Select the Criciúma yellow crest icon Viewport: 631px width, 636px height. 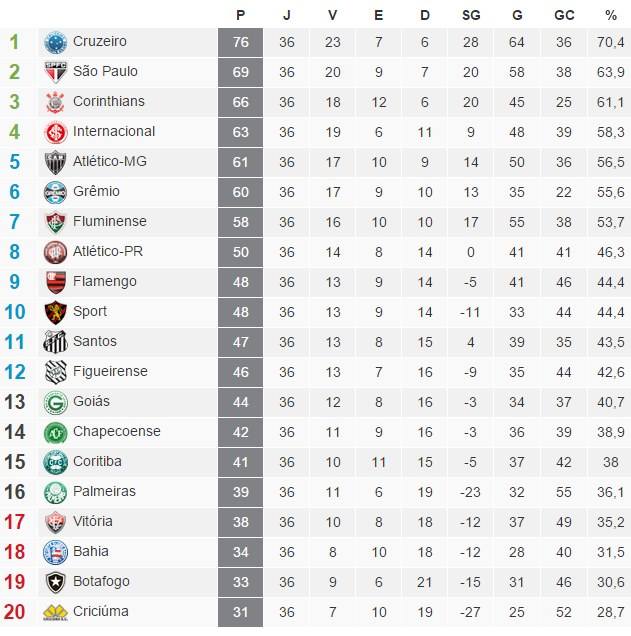55,612
